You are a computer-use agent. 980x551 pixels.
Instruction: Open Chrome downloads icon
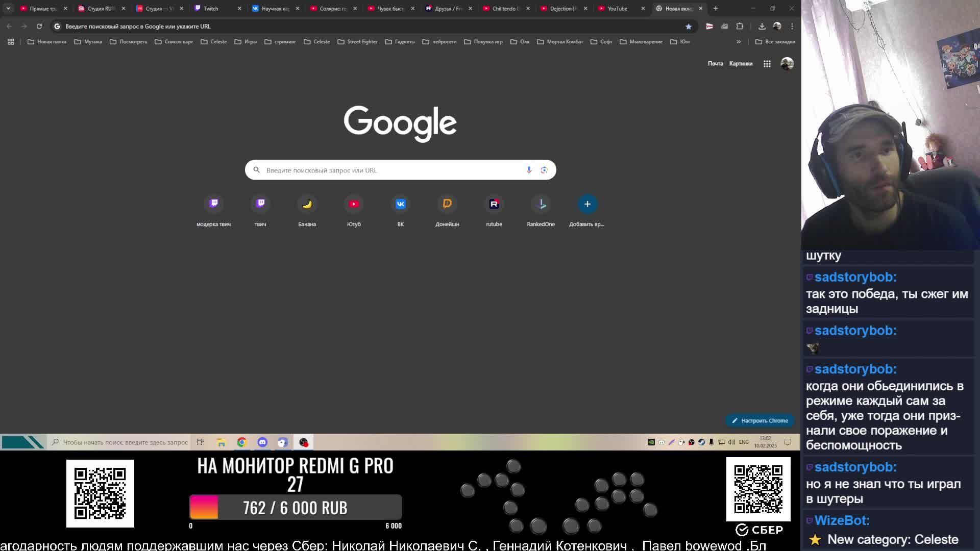coord(762,26)
